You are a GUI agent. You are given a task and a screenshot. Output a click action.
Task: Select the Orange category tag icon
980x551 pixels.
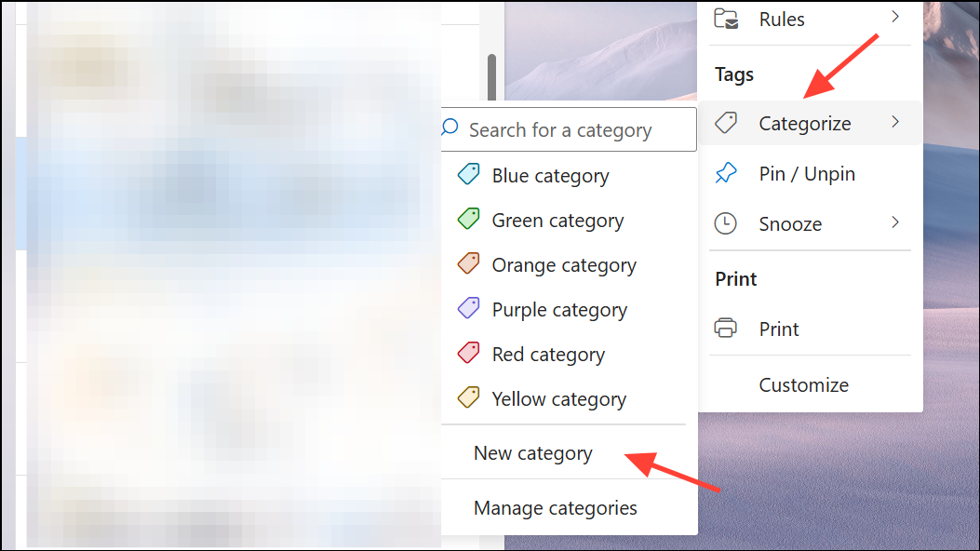point(468,263)
